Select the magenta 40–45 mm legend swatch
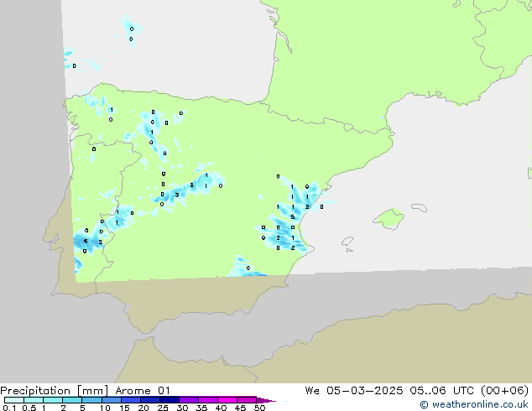The width and height of the screenshot is (532, 411). (x=227, y=400)
